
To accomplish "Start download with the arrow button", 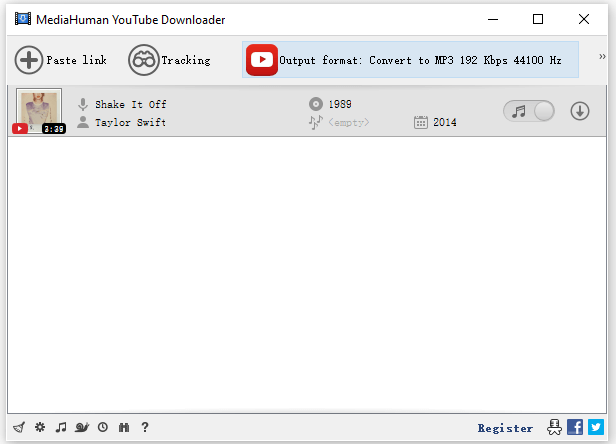I will (580, 111).
